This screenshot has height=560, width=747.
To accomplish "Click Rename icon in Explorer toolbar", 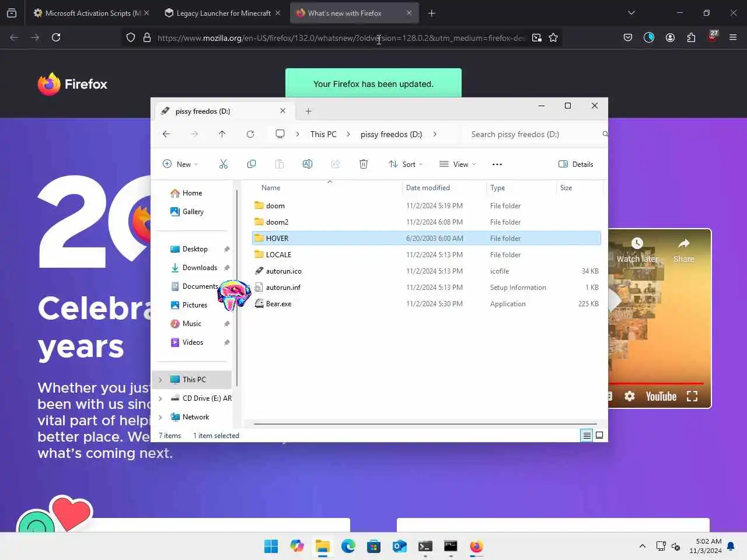I will click(x=308, y=164).
